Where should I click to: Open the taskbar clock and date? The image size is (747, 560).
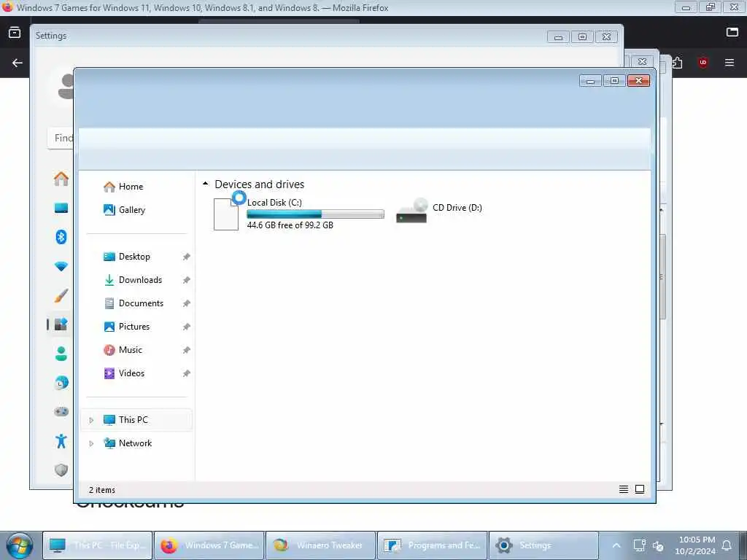(x=696, y=545)
